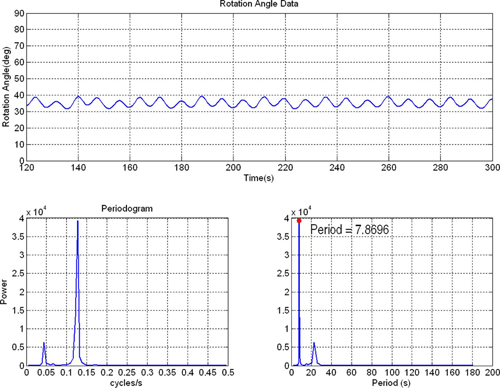Click tick label "240" on the Time axis
Screen dimensions: 500x388
pos(337,167)
